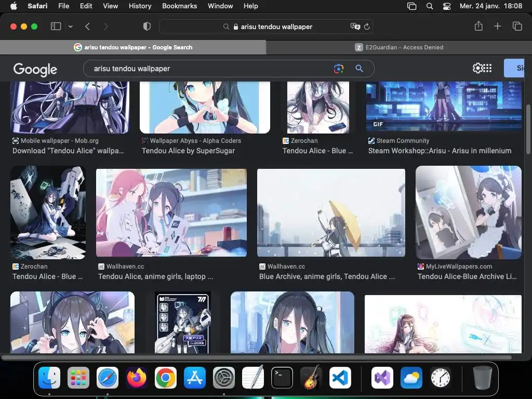The image size is (532, 399).
Task: Click the Google logo
Action: [x=35, y=69]
